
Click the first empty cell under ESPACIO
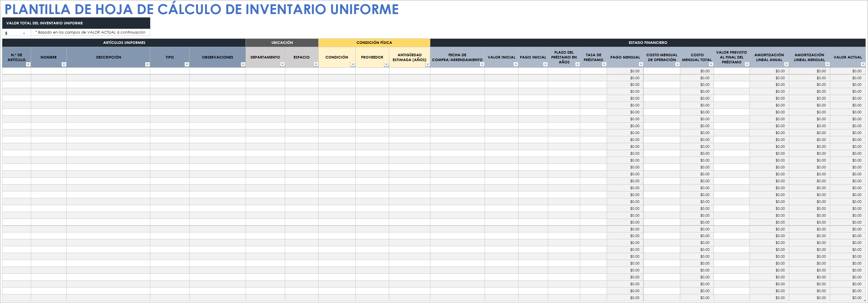(x=302, y=71)
